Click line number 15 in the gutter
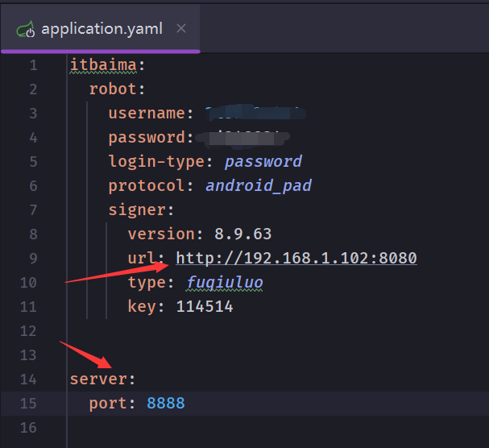The width and height of the screenshot is (489, 448). coord(29,403)
